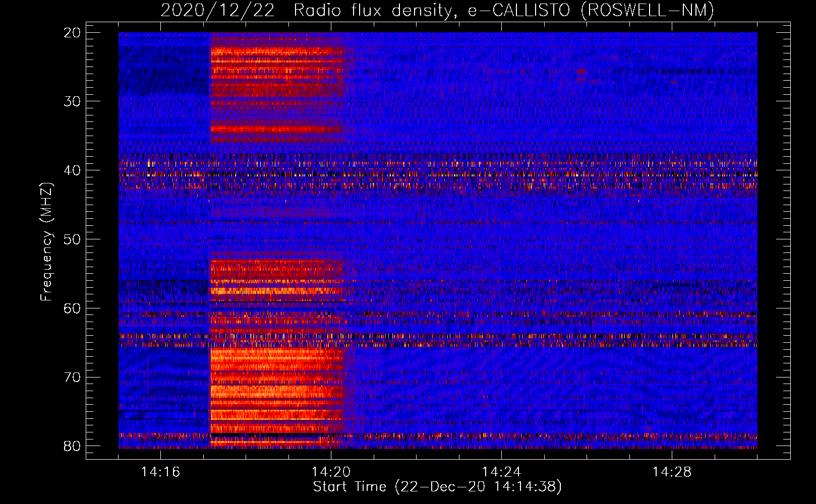Click the 40 MHz frequency tick label
816x504 pixels.
tap(72, 170)
